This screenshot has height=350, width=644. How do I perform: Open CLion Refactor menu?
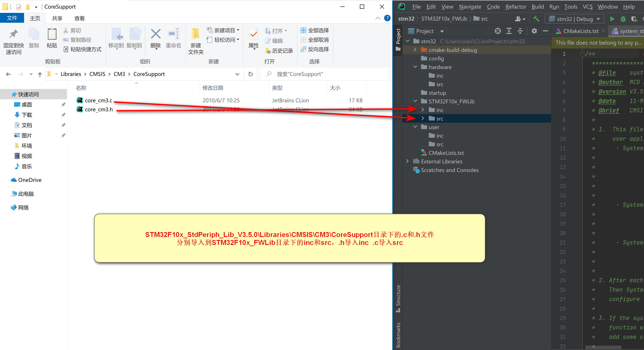[515, 7]
